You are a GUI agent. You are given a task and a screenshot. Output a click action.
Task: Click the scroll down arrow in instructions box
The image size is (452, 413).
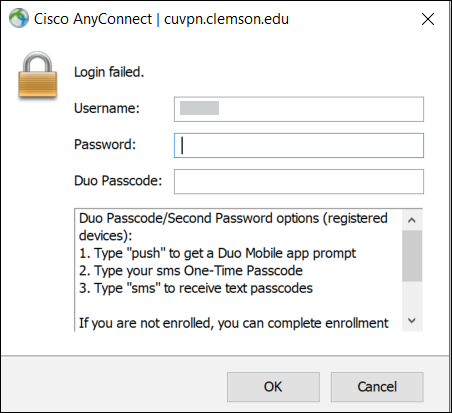(x=412, y=321)
